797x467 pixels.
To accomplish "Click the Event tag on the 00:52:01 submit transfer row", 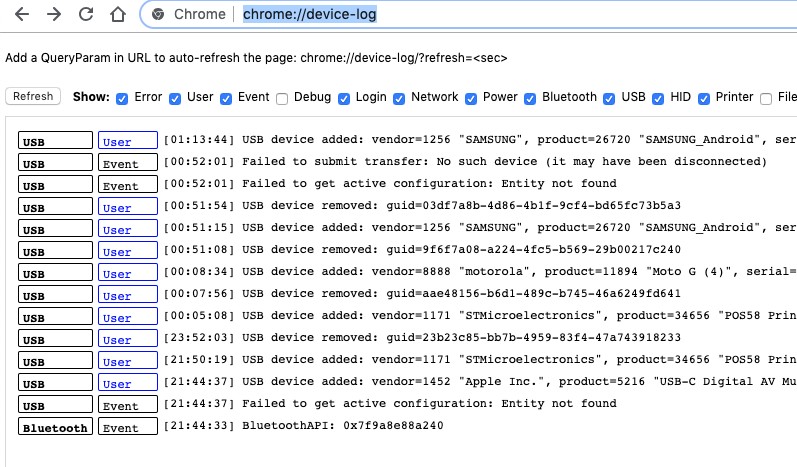I will 128,163.
